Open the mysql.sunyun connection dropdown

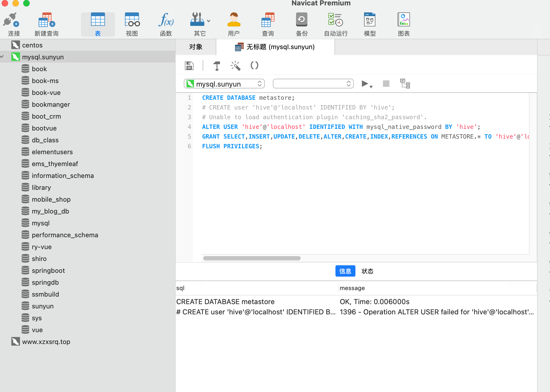click(x=224, y=84)
